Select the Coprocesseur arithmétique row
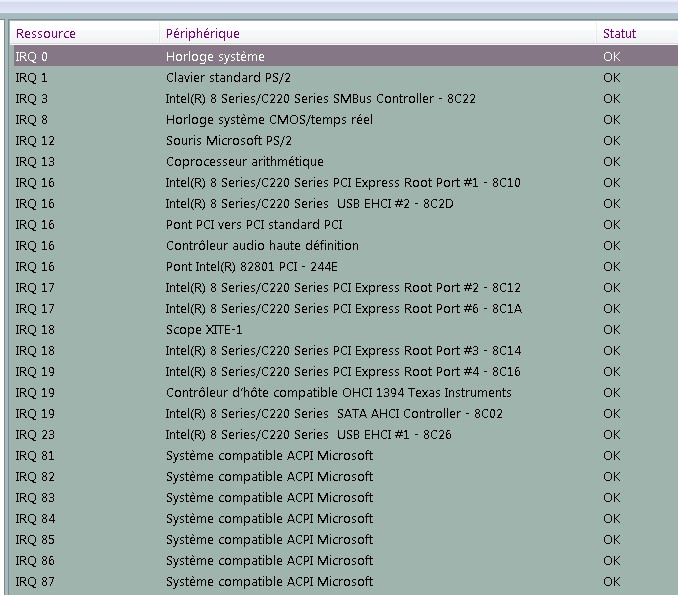This screenshot has height=595, width=678. pyautogui.click(x=244, y=162)
